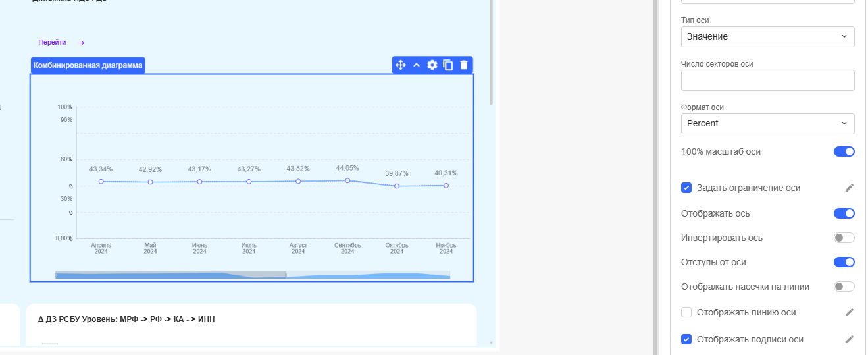Click the move handle icon on chart widget
The image size is (868, 355).
click(x=400, y=65)
